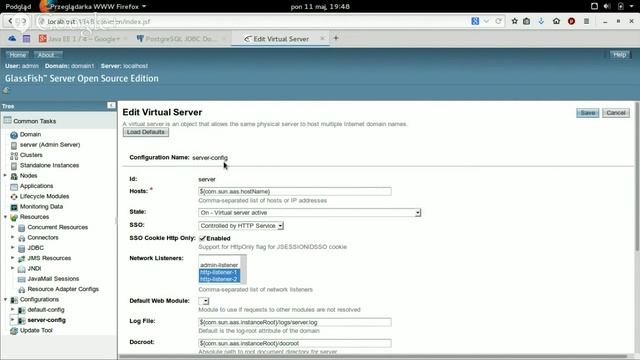Screen dimensions: 640x360
Task: Click the Resource Adapter Configs icon
Action: (x=22, y=289)
